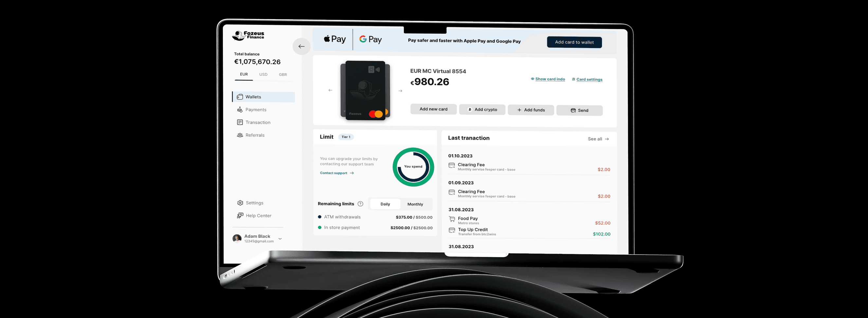
Task: Click the EUR MC Virtual 8554 title
Action: point(438,71)
